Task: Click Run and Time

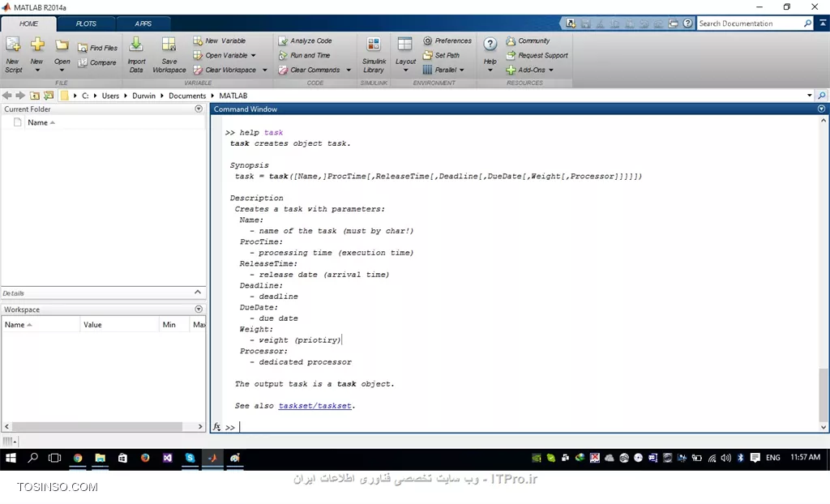Action: click(x=305, y=55)
